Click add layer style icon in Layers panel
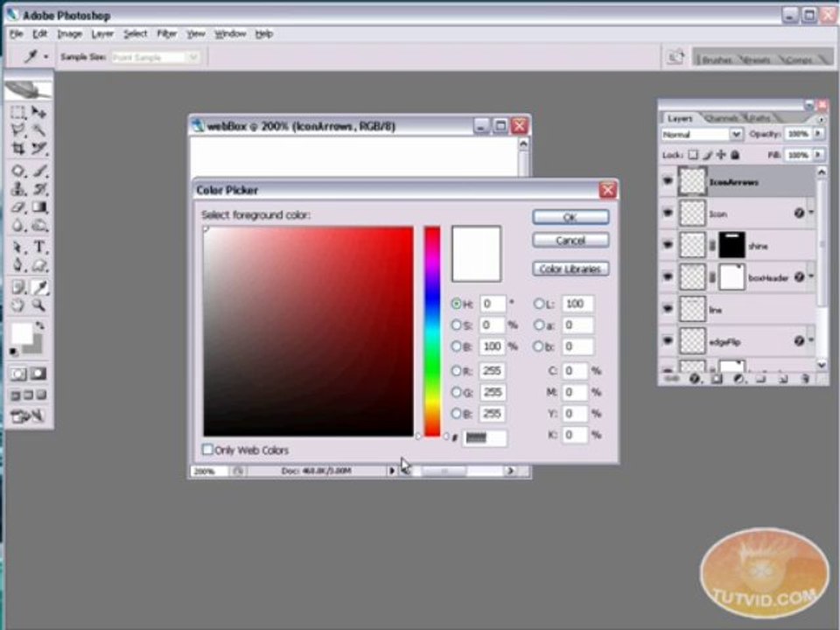The width and height of the screenshot is (840, 630). 695,379
